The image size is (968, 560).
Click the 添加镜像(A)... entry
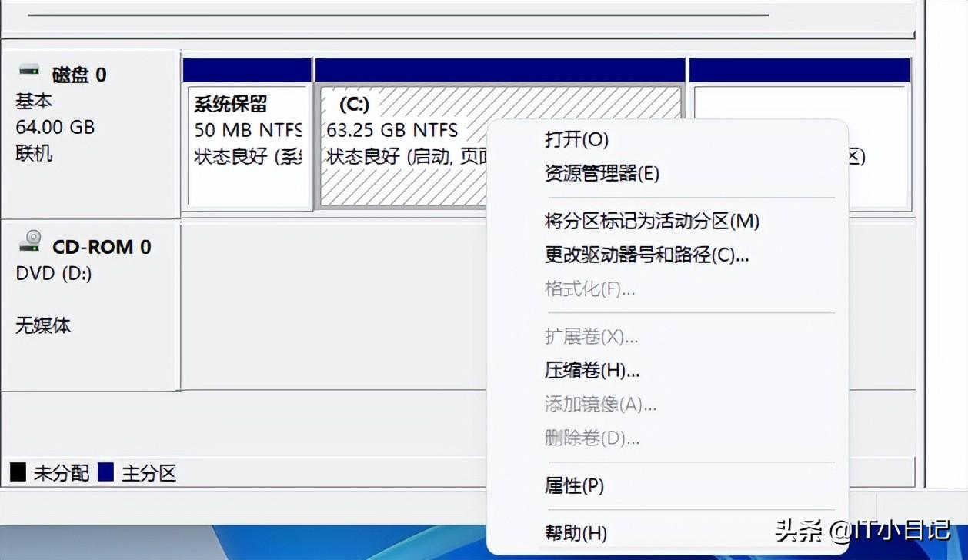point(600,405)
